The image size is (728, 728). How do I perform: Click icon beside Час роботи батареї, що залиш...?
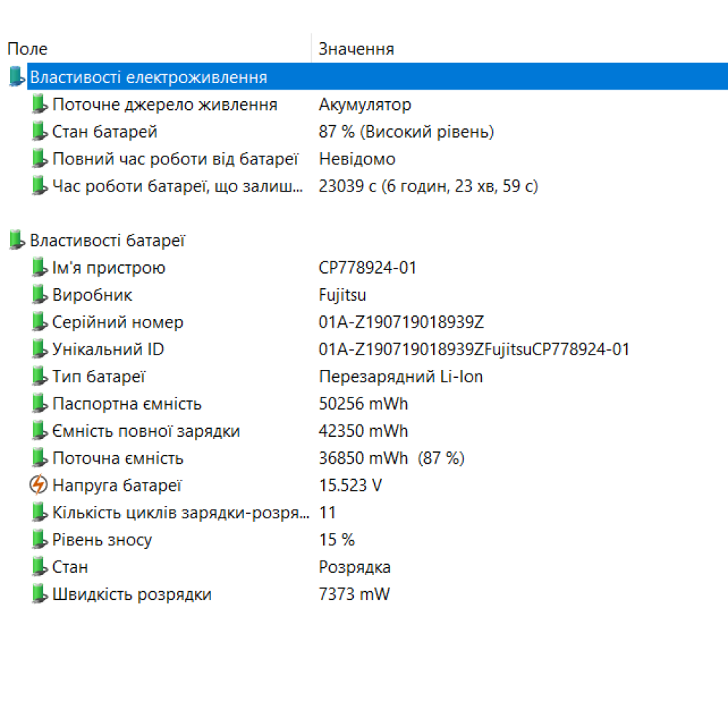(x=39, y=186)
